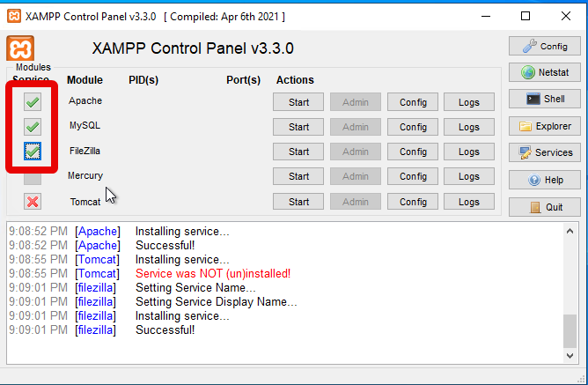
Task: Click the Tomcat service red X
Action: tap(33, 202)
